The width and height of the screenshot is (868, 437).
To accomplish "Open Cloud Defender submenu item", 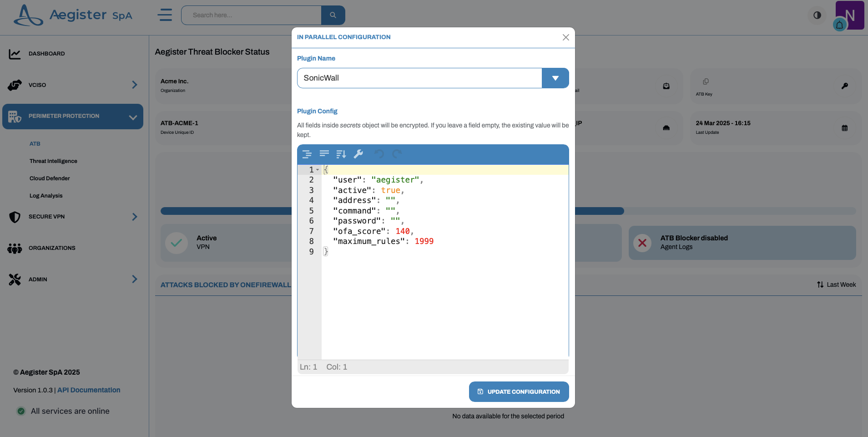I will 50,178.
